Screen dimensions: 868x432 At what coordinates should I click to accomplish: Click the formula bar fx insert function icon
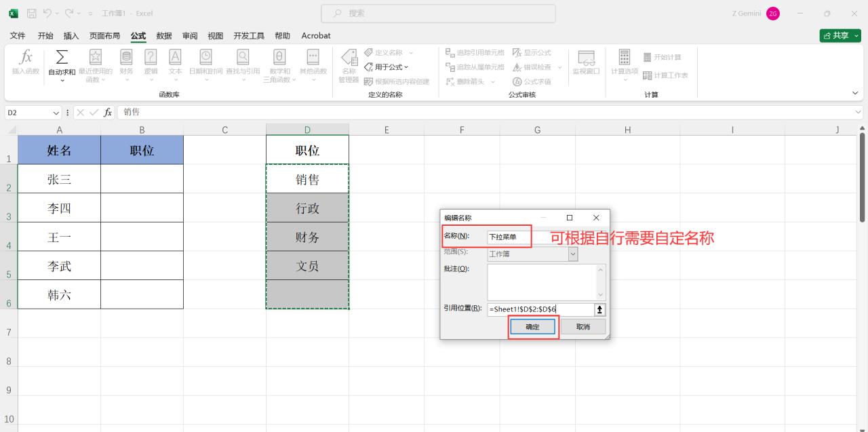pyautogui.click(x=108, y=113)
